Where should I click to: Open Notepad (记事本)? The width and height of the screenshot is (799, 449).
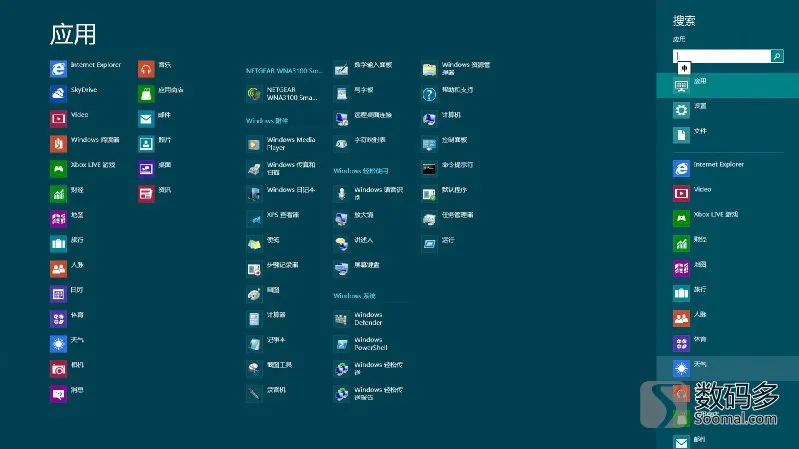[266, 344]
